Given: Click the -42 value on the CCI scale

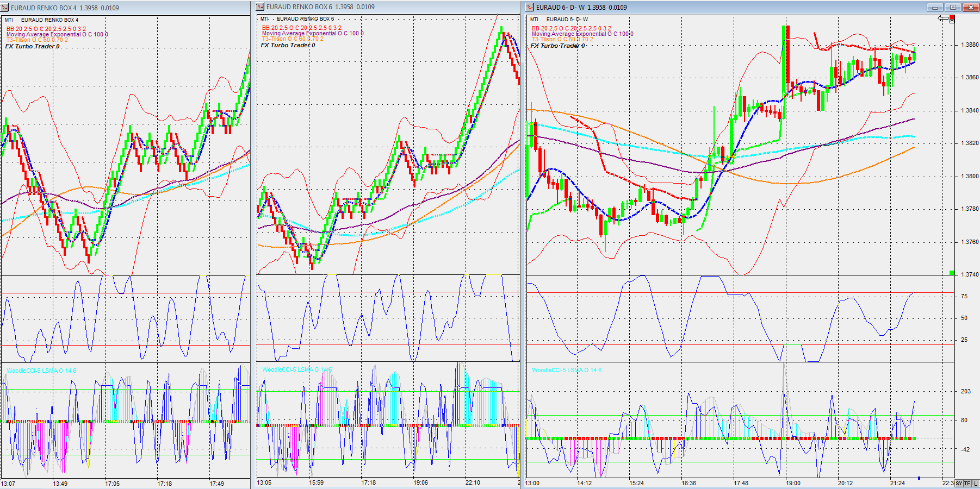Looking at the screenshot, I should point(965,449).
